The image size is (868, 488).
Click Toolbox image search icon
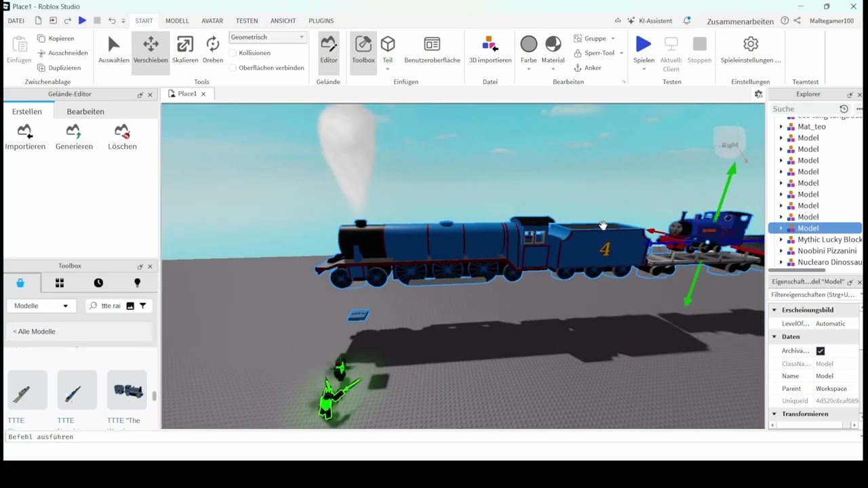[x=130, y=306]
